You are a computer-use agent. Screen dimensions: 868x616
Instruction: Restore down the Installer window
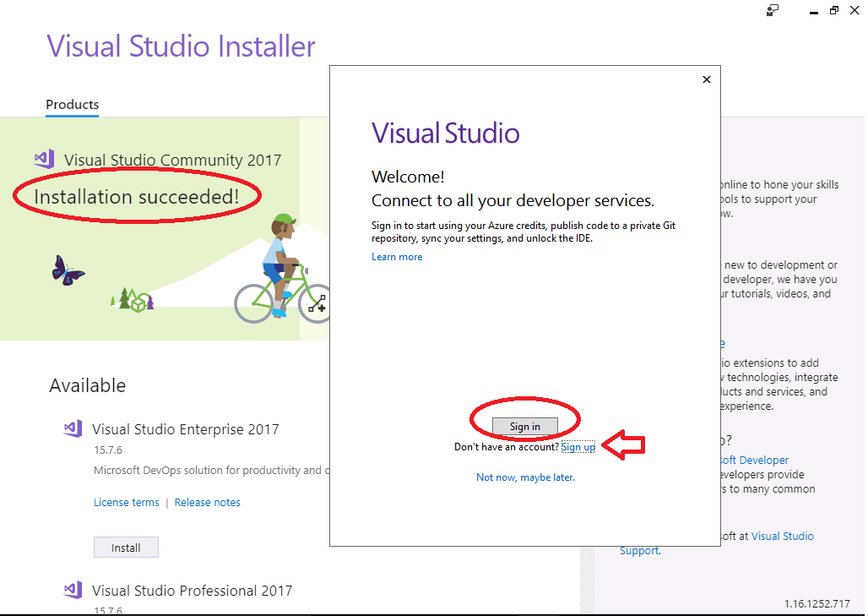tap(833, 10)
